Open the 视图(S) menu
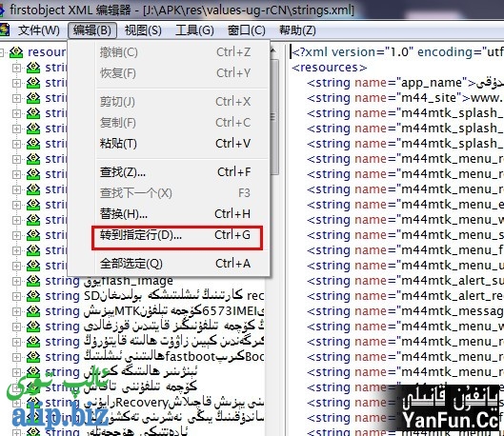The width and height of the screenshot is (504, 436). pyautogui.click(x=143, y=30)
